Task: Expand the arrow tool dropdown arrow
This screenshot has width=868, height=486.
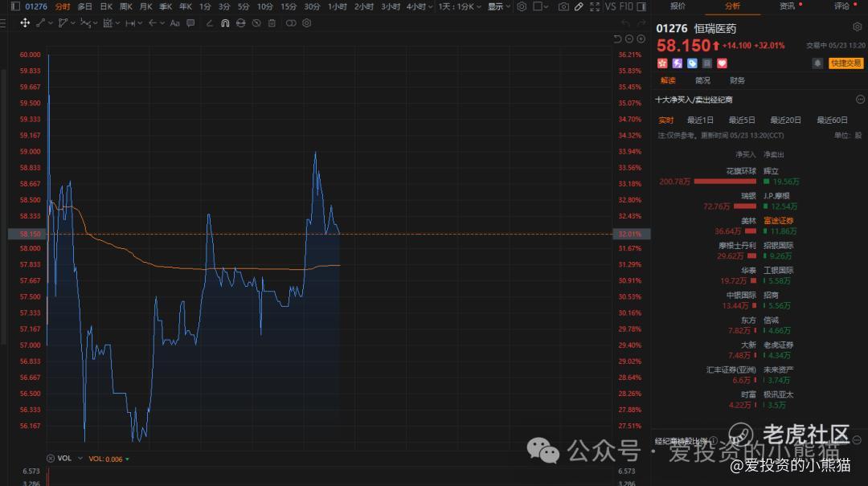Action: pos(162,23)
